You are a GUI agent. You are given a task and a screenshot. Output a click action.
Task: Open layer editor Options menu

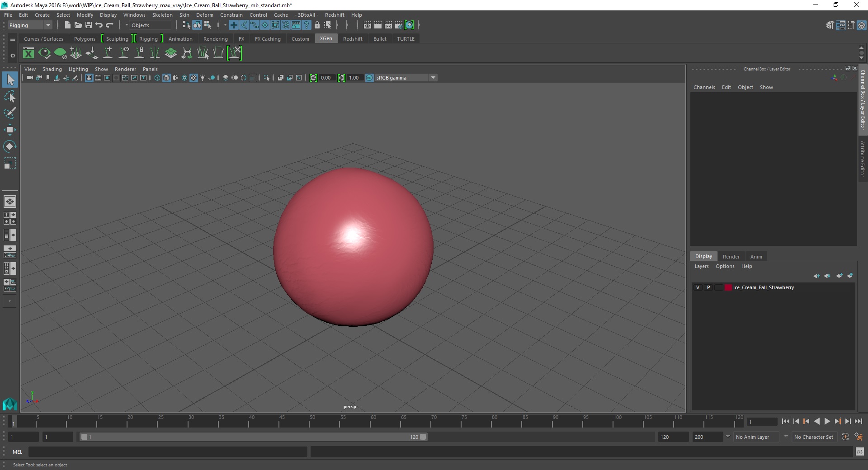tap(725, 266)
